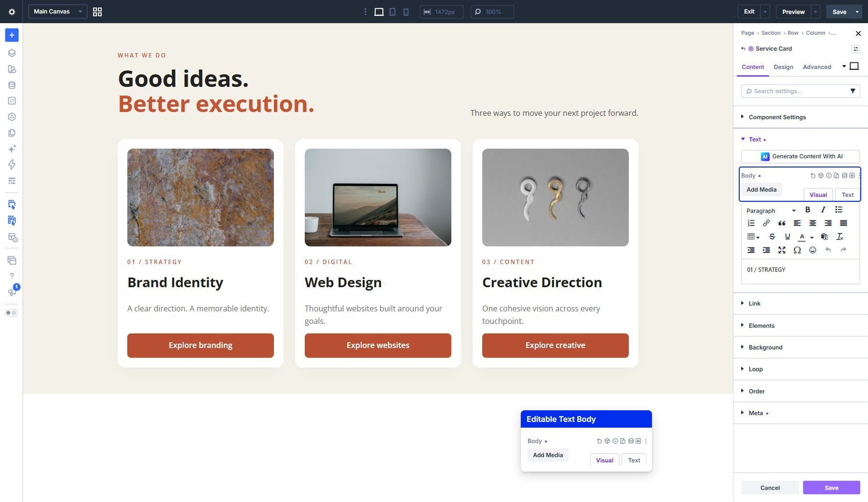Screen dimensions: 868x502
Task: Click the 100% zoom level field
Action: tap(492, 12)
